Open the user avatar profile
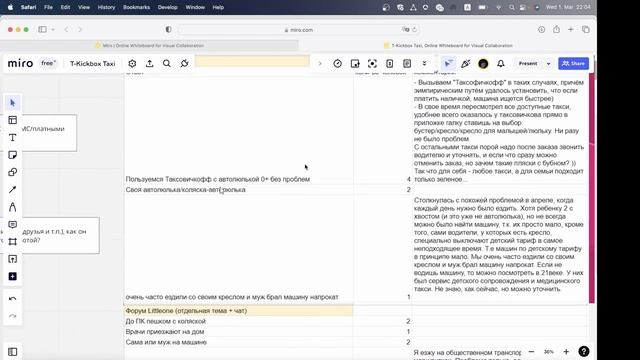 (483, 64)
